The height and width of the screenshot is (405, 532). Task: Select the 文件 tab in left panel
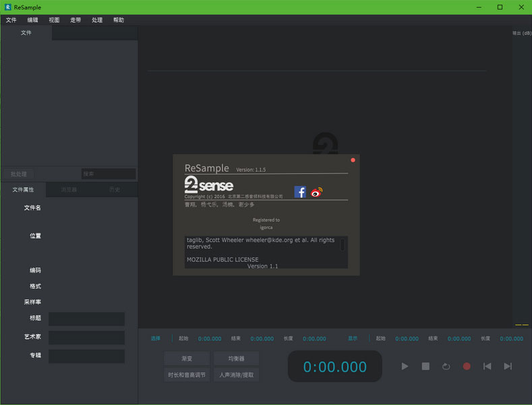pyautogui.click(x=26, y=33)
